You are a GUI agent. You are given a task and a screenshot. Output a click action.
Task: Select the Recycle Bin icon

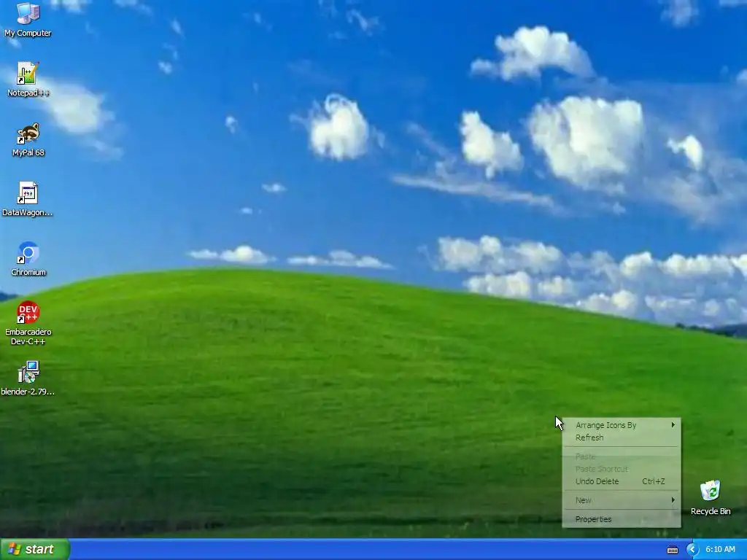(x=711, y=491)
